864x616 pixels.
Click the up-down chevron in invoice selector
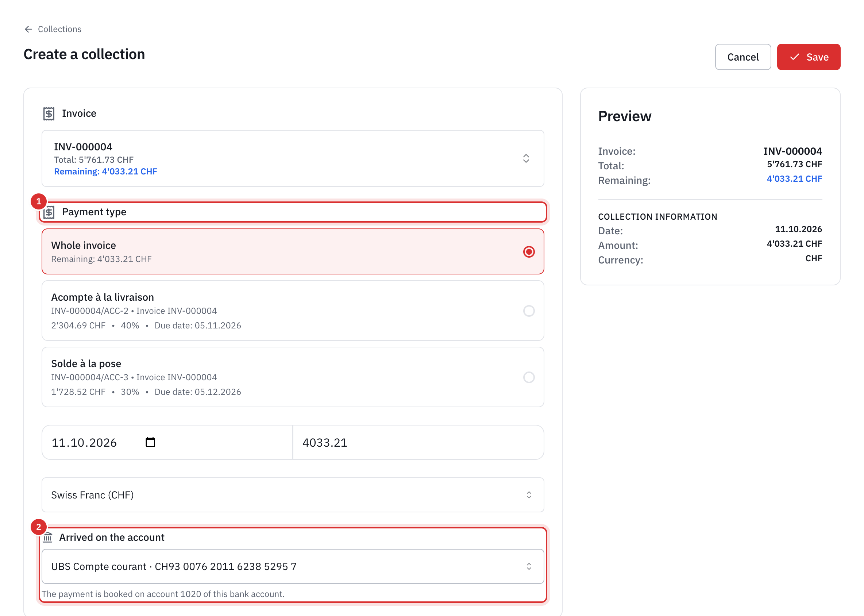pos(526,158)
